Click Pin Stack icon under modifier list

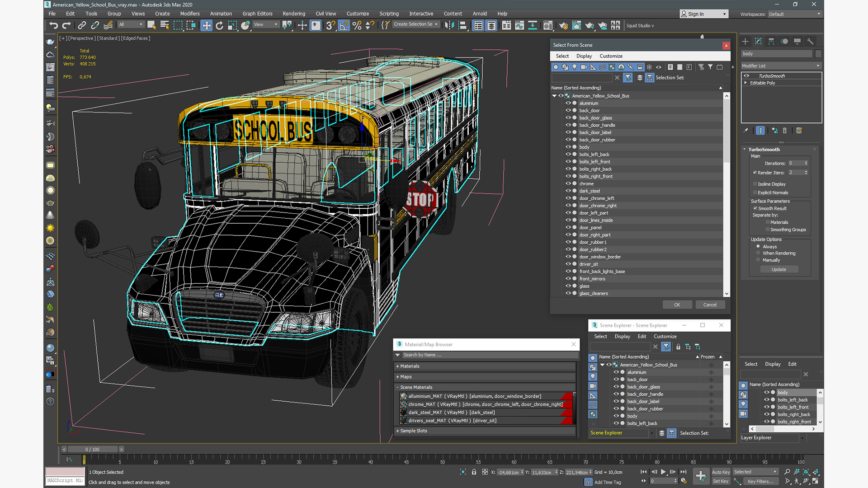746,131
